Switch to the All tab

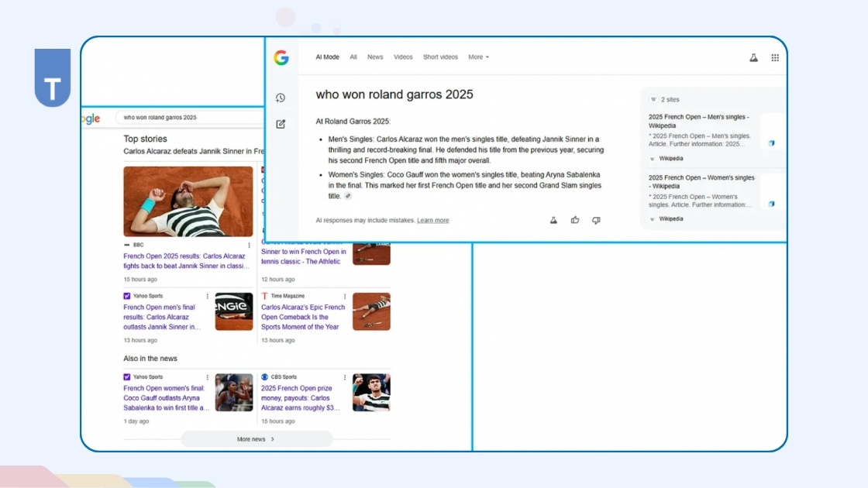point(353,57)
